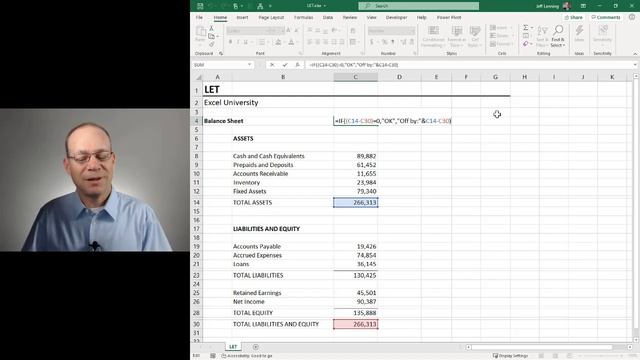Open the File tab

(x=199, y=18)
